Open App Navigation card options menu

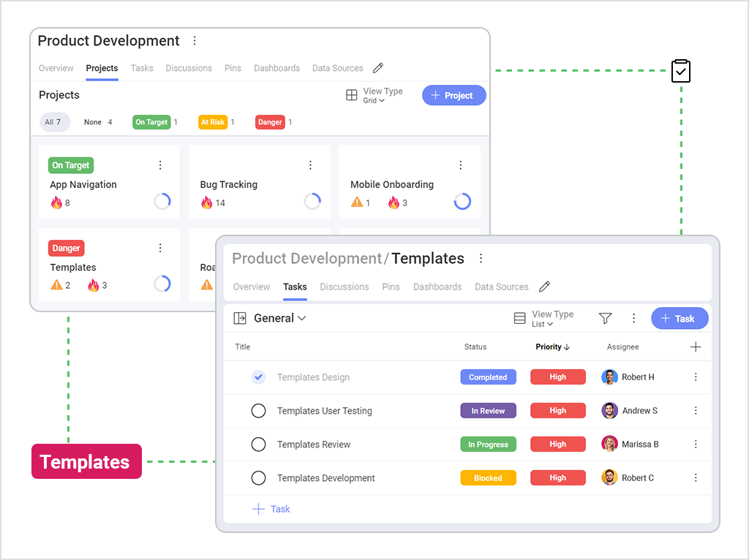160,165
